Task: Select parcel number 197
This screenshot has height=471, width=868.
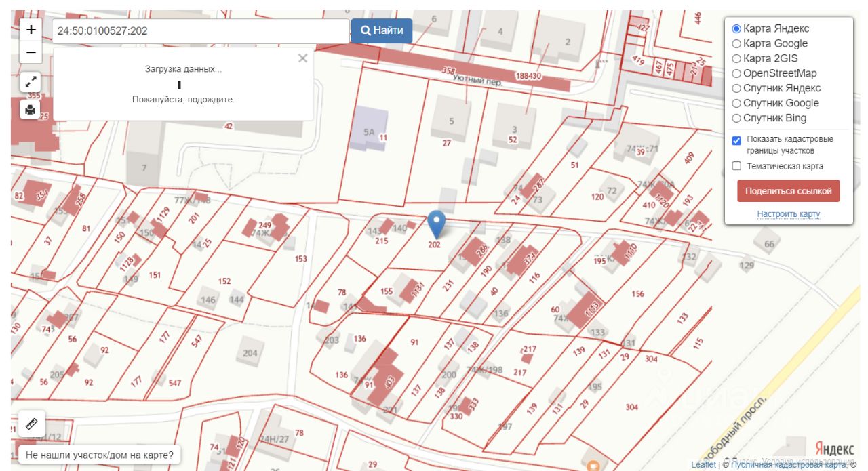Action: 505,426
